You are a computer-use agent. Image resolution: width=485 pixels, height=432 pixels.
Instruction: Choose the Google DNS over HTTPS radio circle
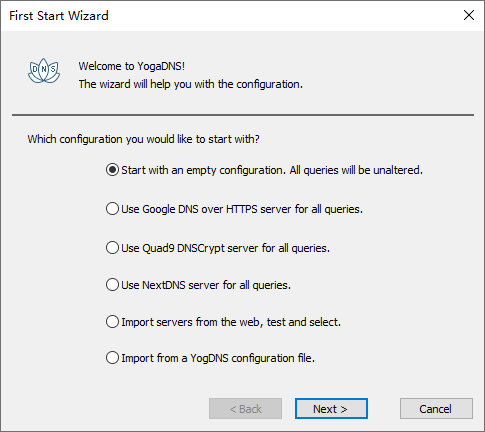(x=112, y=209)
